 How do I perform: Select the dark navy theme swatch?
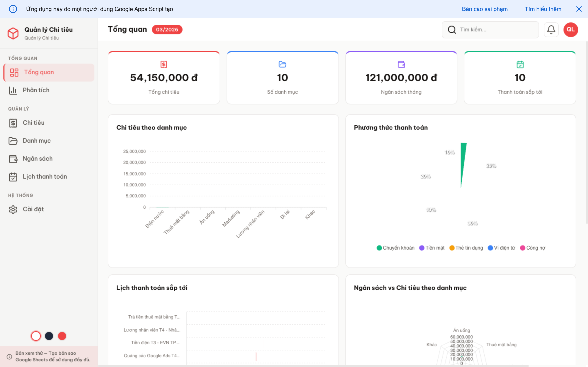pos(49,336)
